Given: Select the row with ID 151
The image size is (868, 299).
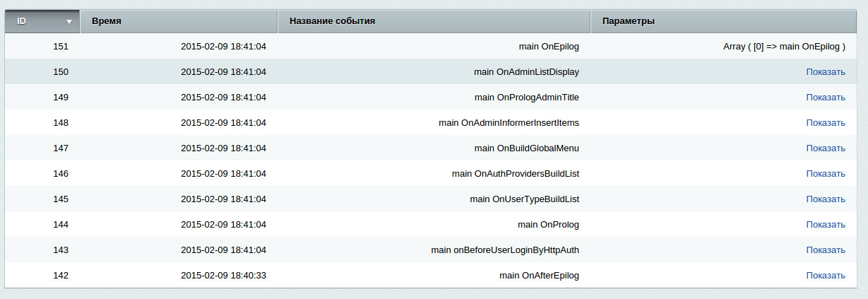Looking at the screenshot, I should pyautogui.click(x=61, y=47).
